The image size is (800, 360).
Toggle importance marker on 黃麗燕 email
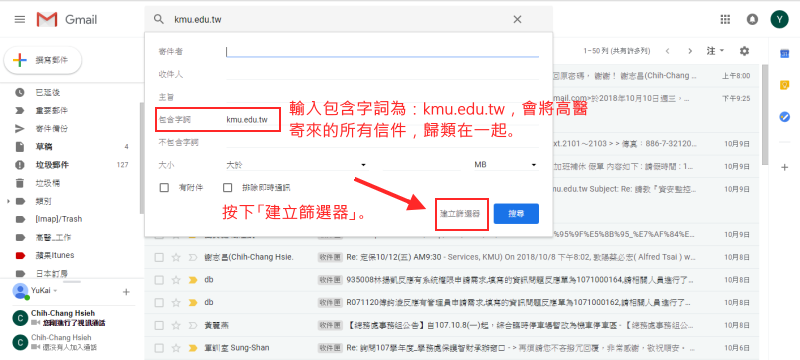193,325
